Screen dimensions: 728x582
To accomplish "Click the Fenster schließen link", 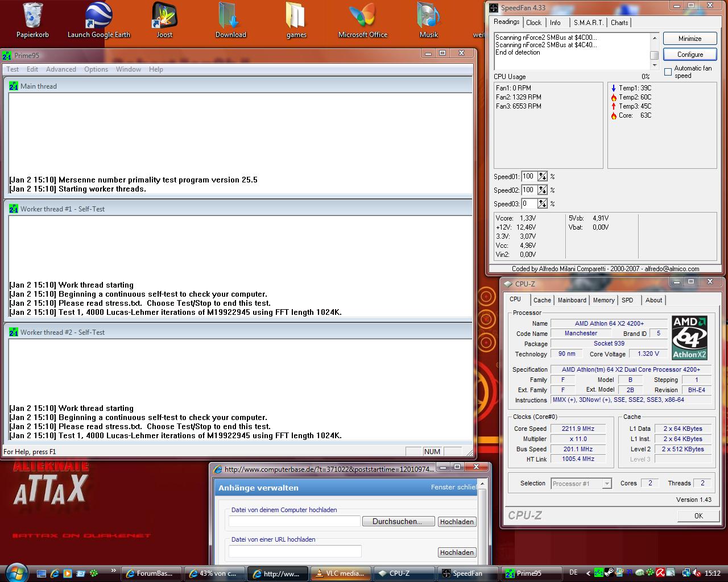I will coord(454,487).
